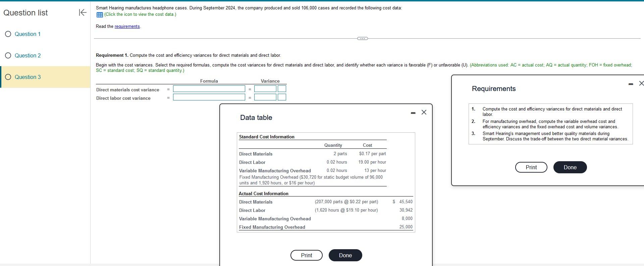Viewport: 644px width, 266px height.
Task: Click requirement 2 text about manufacturing overhead
Action: point(550,124)
